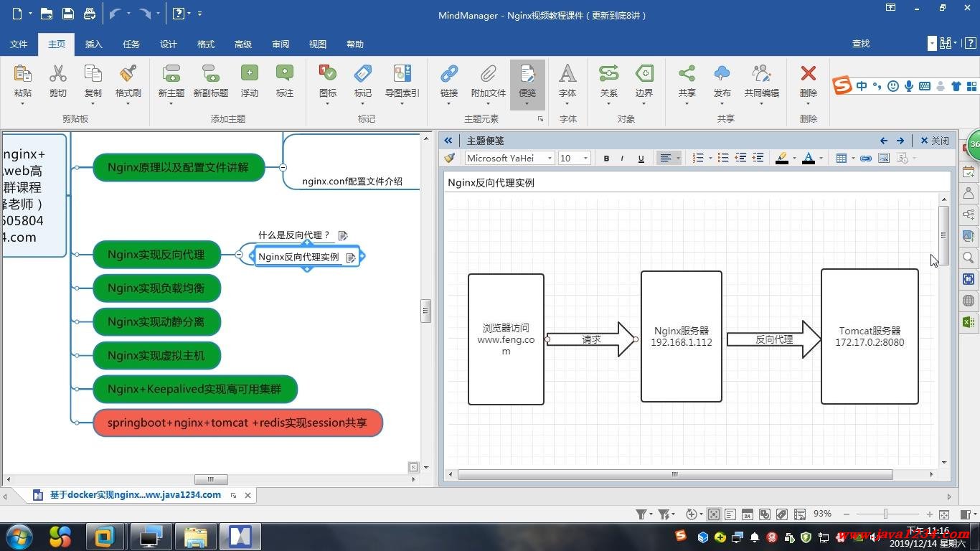Open the insert table dropdown arrow
The image size is (980, 551).
(853, 158)
